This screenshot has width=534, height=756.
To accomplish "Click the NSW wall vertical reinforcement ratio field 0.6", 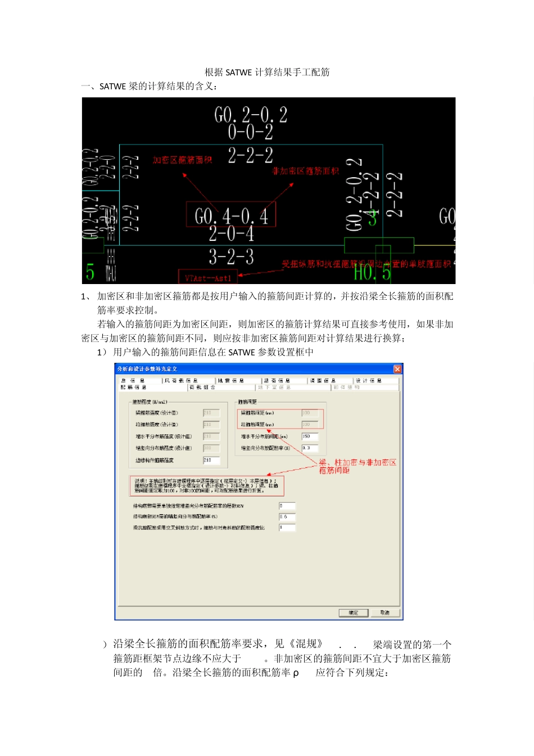I will (287, 516).
